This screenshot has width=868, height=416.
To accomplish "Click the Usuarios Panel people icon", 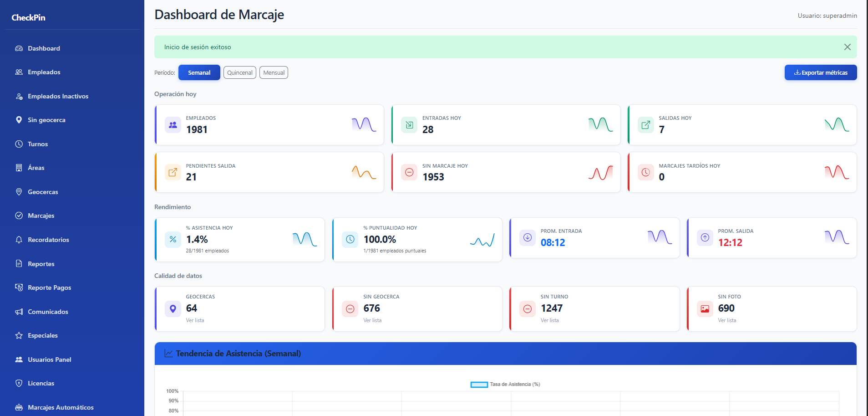I will point(19,360).
